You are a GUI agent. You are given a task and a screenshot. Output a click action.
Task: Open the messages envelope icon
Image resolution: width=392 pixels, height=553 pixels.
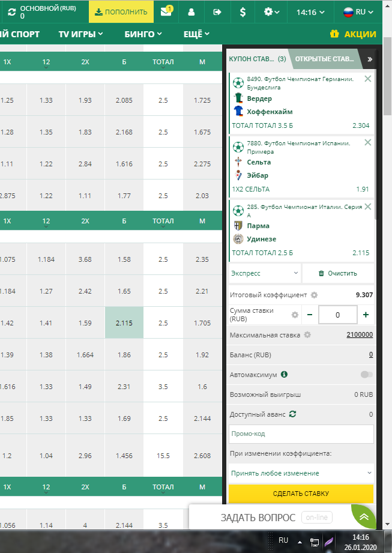click(166, 12)
